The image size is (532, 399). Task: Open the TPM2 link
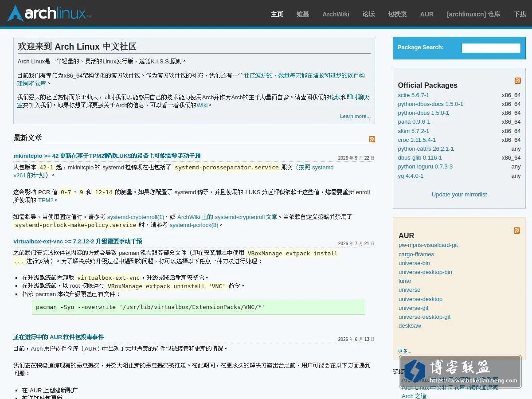46,200
